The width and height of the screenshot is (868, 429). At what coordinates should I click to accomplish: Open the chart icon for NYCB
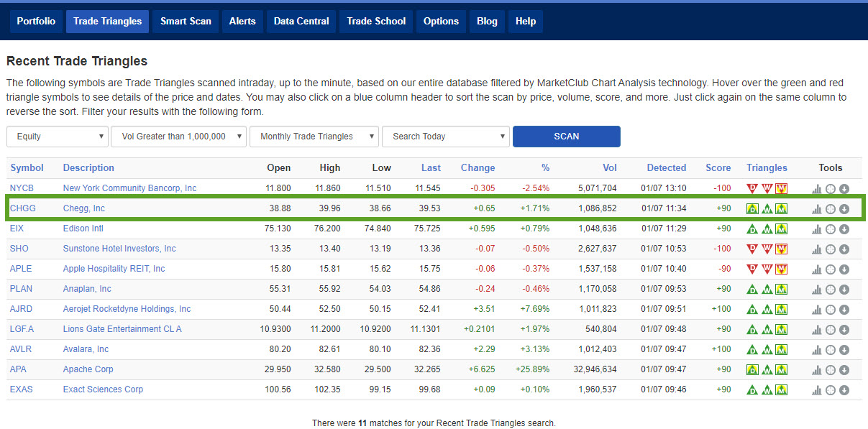click(x=816, y=188)
